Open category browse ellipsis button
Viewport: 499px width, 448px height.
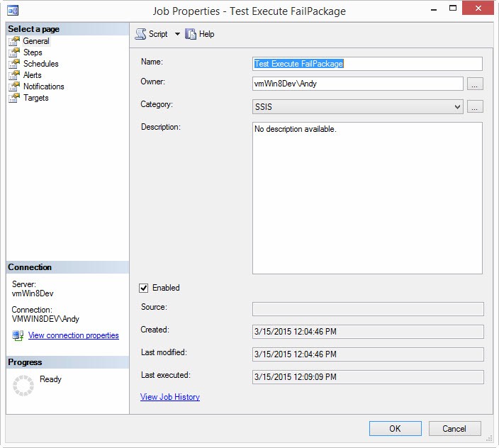[x=475, y=106]
